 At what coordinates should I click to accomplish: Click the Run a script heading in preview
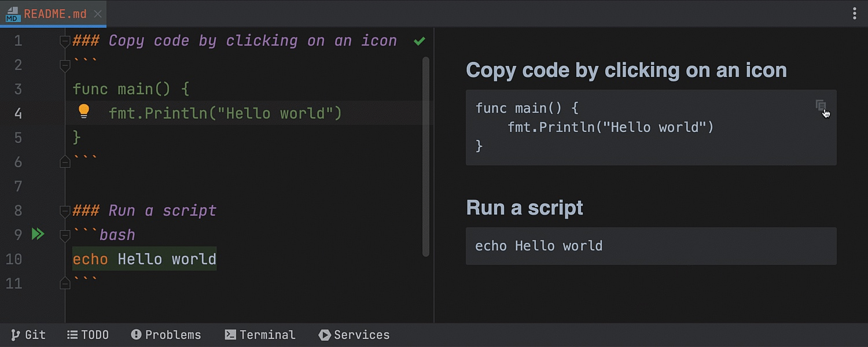click(524, 208)
